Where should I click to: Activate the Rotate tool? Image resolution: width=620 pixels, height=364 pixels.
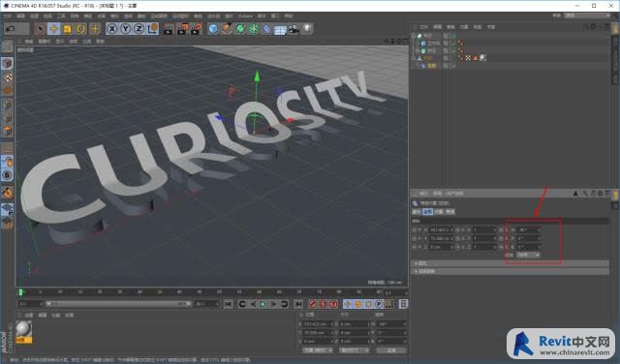pos(80,29)
